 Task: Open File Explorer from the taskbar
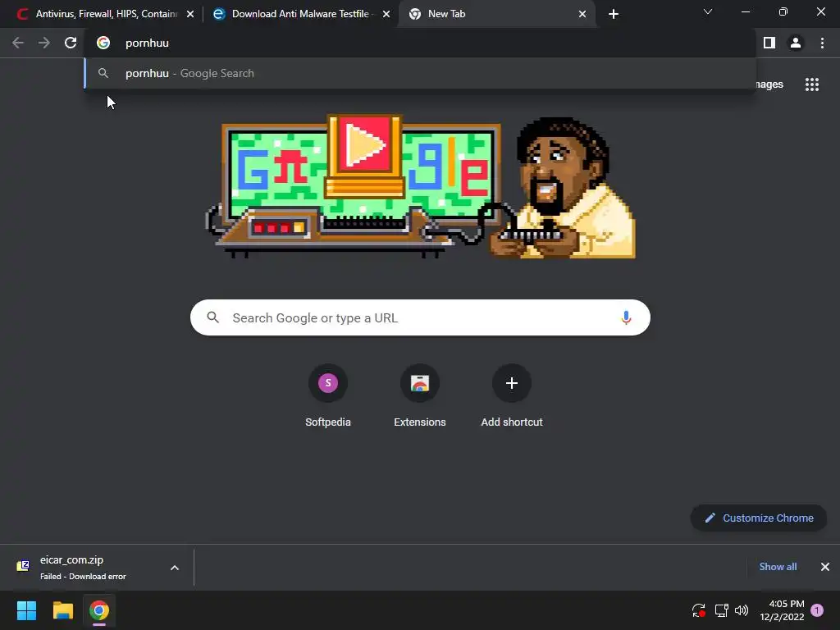pos(62,610)
